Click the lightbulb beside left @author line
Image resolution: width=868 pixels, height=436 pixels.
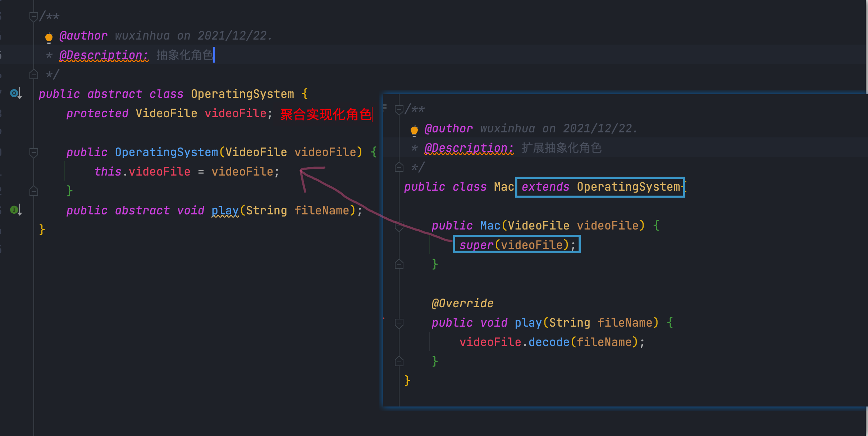coord(49,37)
